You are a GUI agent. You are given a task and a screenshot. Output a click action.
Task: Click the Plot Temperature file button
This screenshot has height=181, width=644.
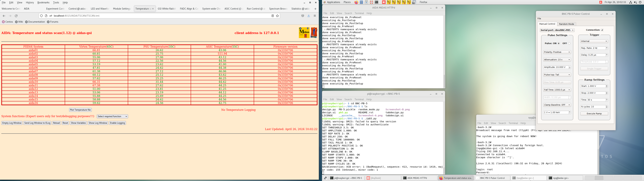coord(80,110)
